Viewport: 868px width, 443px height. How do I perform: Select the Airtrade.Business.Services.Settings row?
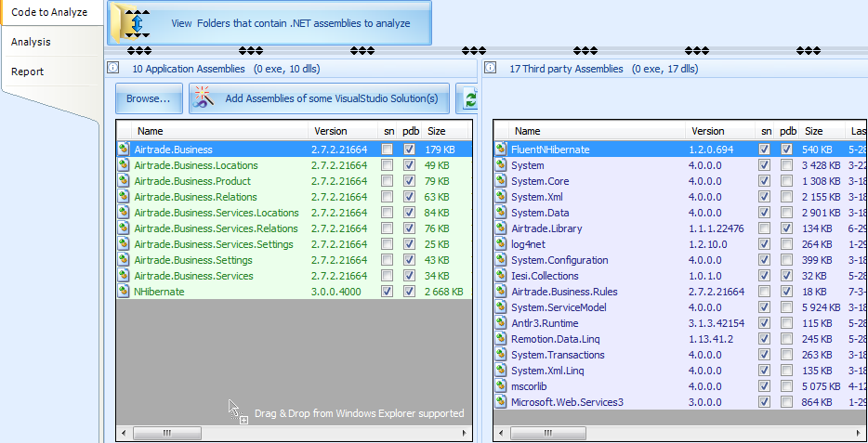295,244
